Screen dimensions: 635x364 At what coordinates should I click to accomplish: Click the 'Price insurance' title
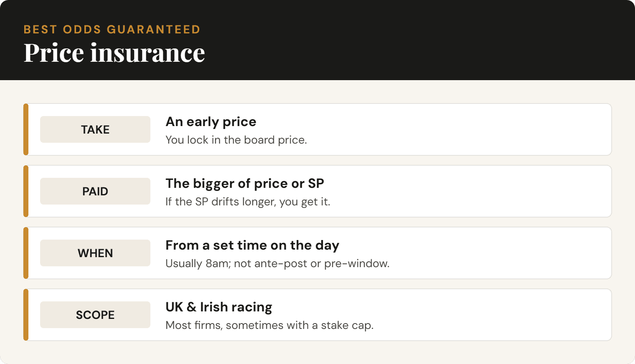[114, 53]
